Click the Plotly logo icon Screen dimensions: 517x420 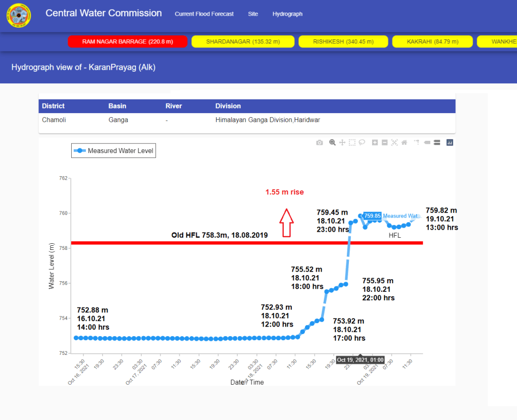pyautogui.click(x=450, y=143)
